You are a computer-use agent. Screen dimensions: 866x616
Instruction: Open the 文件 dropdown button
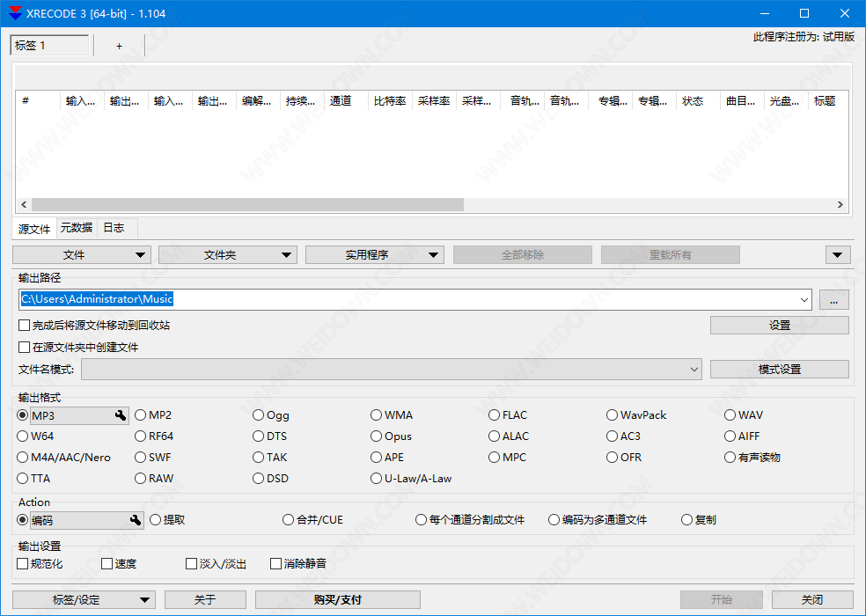pos(82,254)
